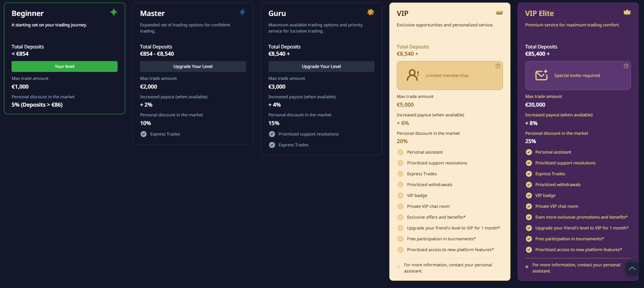Click the gold crown icon on VIP Elite card
Viewport: 644px width, 288px height.
pyautogui.click(x=627, y=12)
